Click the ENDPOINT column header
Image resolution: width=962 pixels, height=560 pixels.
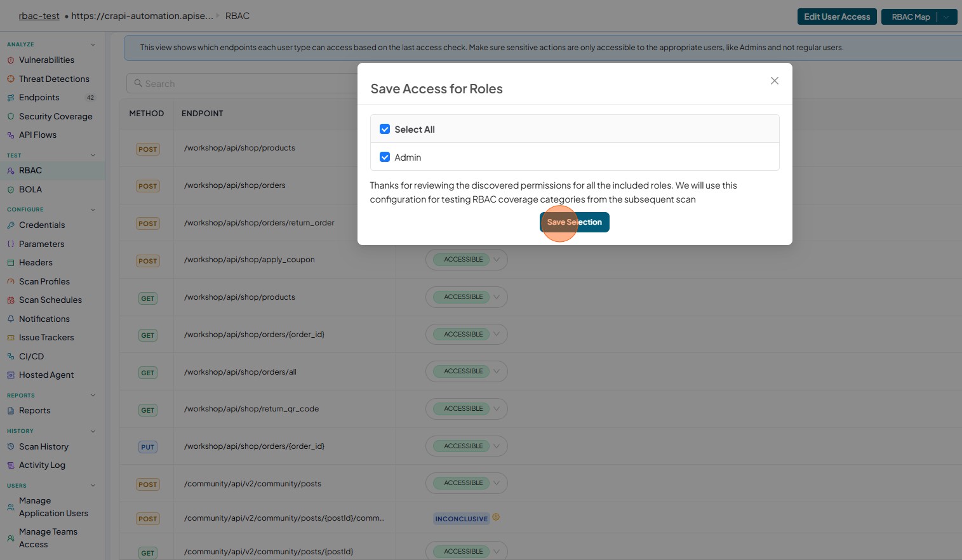[x=203, y=114]
